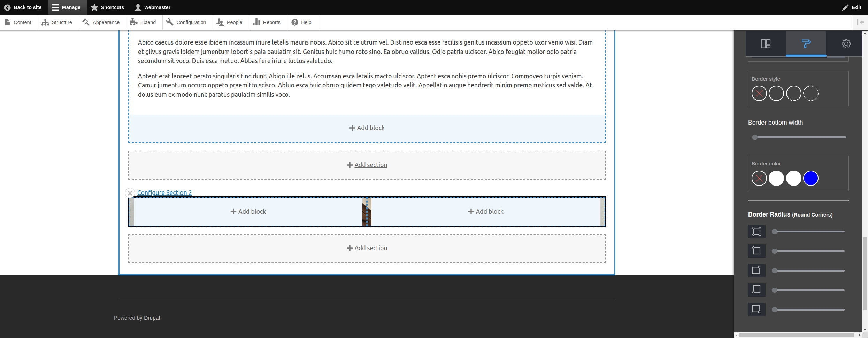Collapse the settings tray with the arrow icon
The width and height of the screenshot is (868, 338).
pos(860,22)
